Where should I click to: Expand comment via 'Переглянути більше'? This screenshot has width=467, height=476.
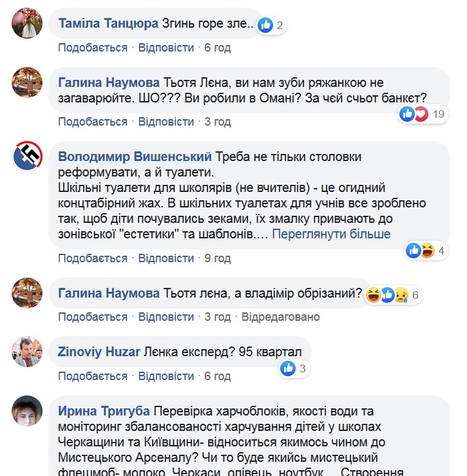331,234
